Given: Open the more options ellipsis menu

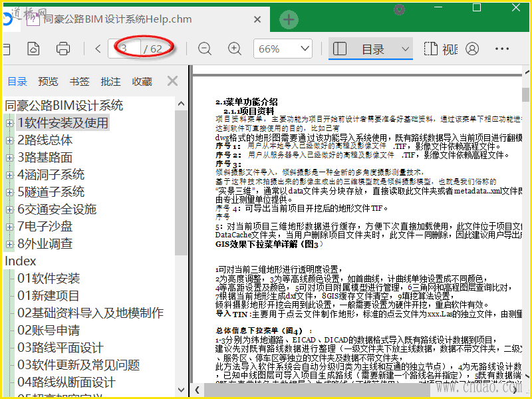Looking at the screenshot, I should pyautogui.click(x=502, y=49).
